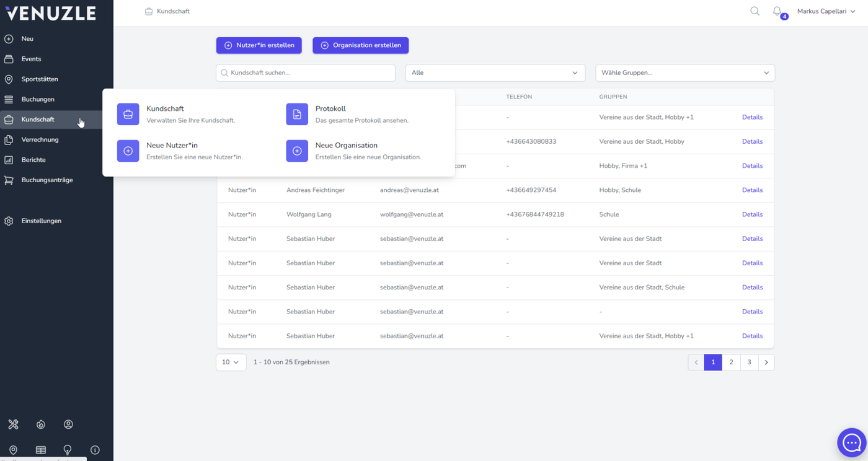The width and height of the screenshot is (868, 461).
Task: Click the phone number +436643080833
Action: (531, 141)
